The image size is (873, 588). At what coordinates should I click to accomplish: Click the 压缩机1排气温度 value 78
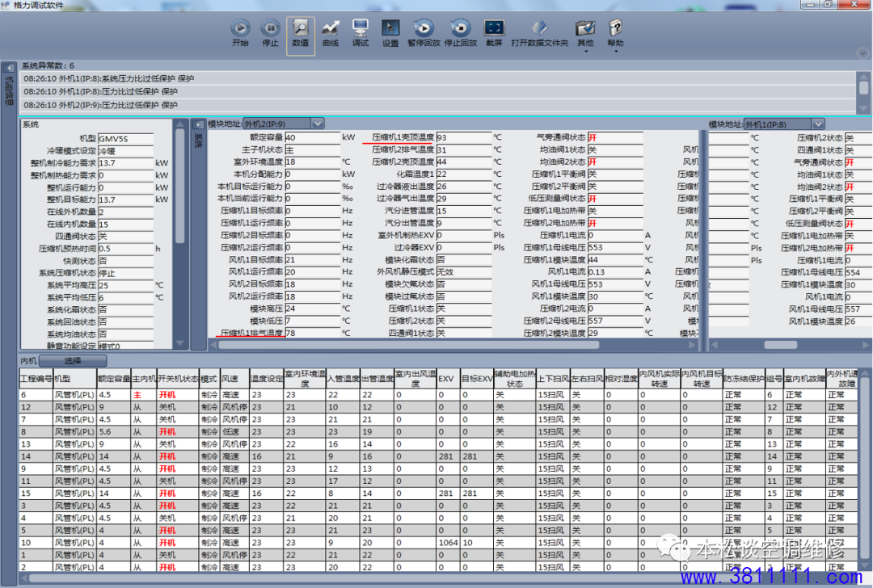point(312,334)
